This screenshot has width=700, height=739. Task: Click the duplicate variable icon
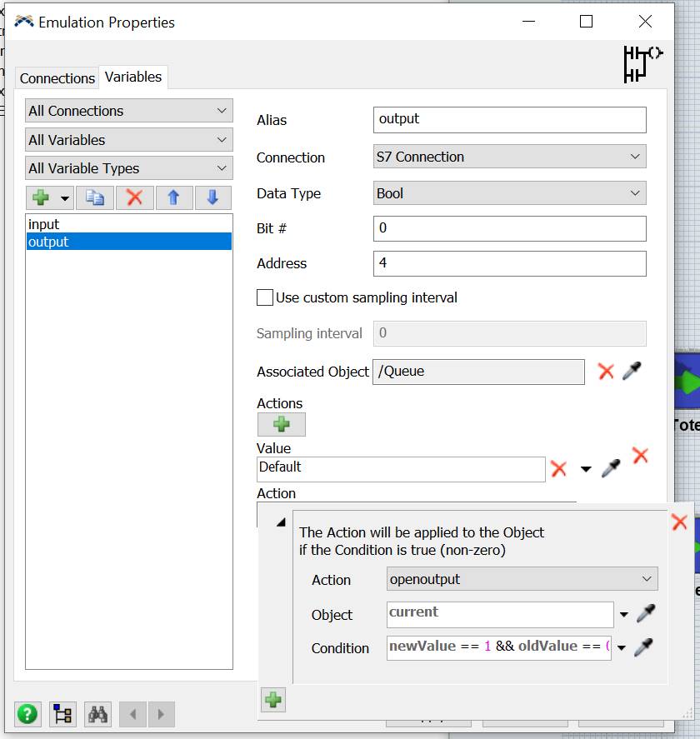tap(94, 198)
